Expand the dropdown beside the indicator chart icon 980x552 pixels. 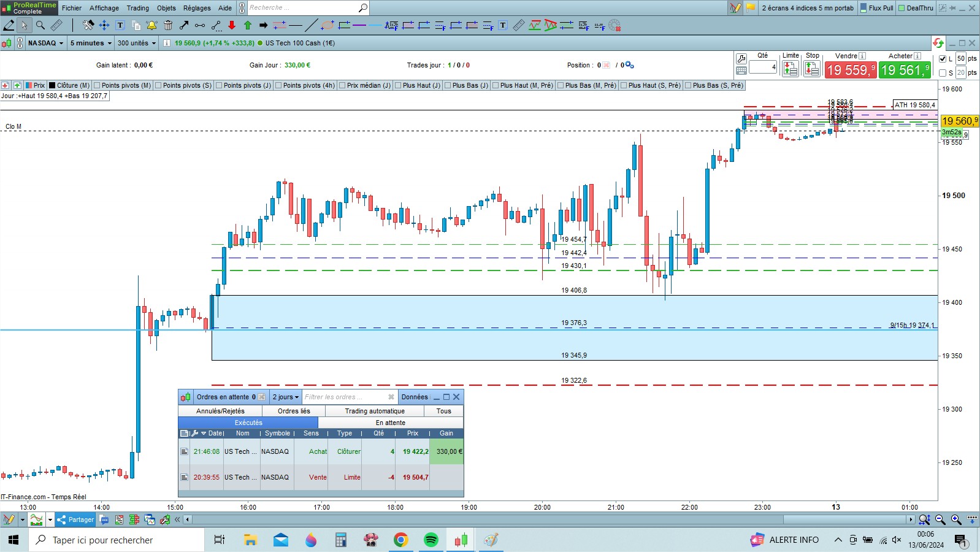click(x=50, y=519)
